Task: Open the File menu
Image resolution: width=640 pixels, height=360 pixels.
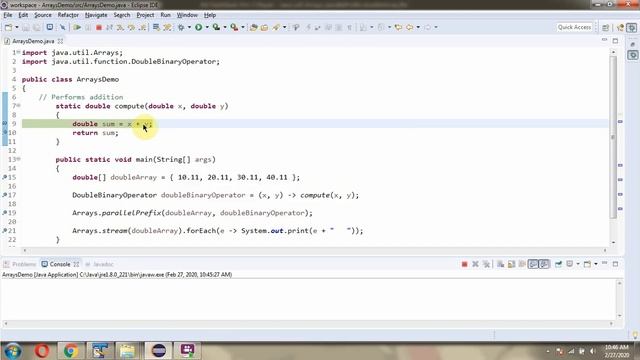Action: [x=8, y=15]
